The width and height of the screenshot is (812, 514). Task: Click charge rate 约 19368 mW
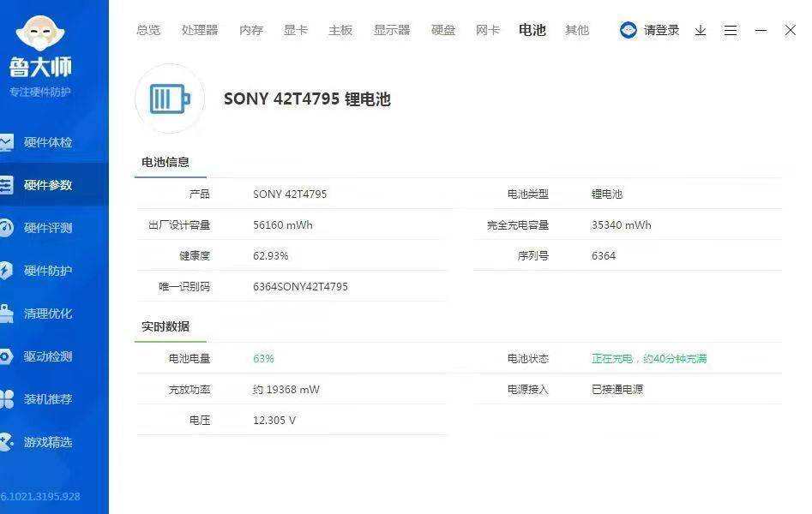point(286,390)
